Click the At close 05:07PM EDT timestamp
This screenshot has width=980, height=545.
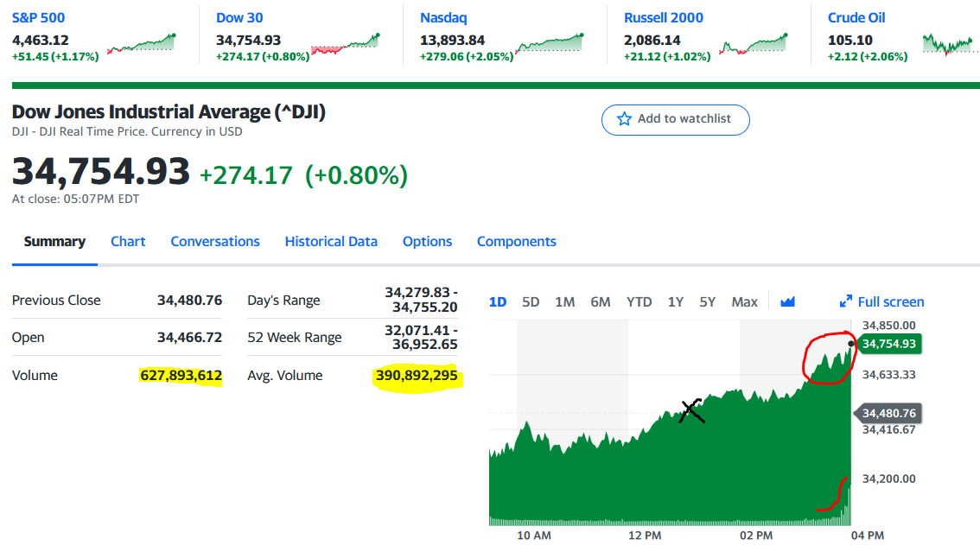tap(76, 199)
